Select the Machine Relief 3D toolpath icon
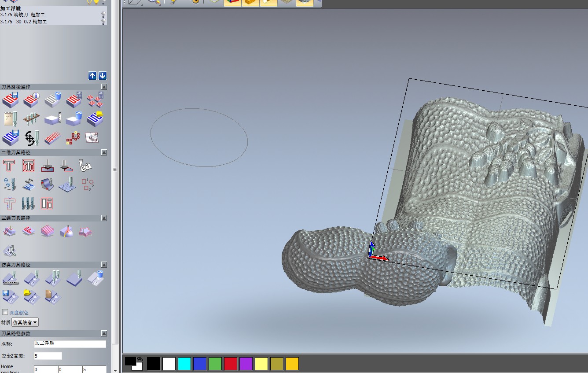Viewport: 588px width, 373px height. tap(10, 231)
